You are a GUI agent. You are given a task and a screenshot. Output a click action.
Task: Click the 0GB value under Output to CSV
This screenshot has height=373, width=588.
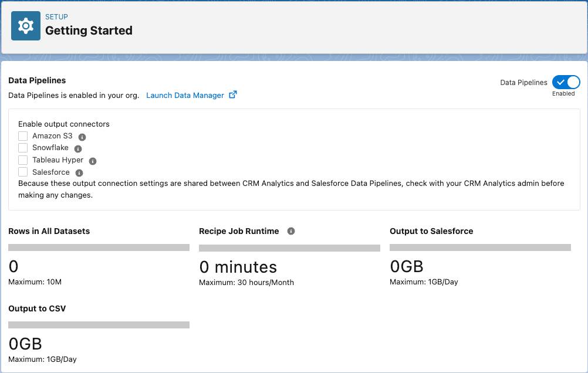[x=25, y=344]
